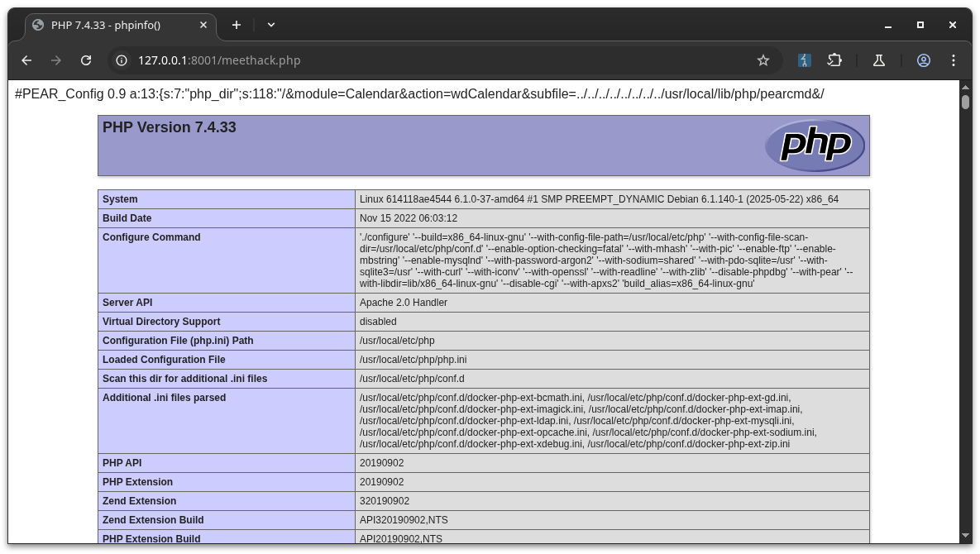Click the PHP logo image
Image resolution: width=980 pixels, height=554 pixels.
(x=815, y=146)
